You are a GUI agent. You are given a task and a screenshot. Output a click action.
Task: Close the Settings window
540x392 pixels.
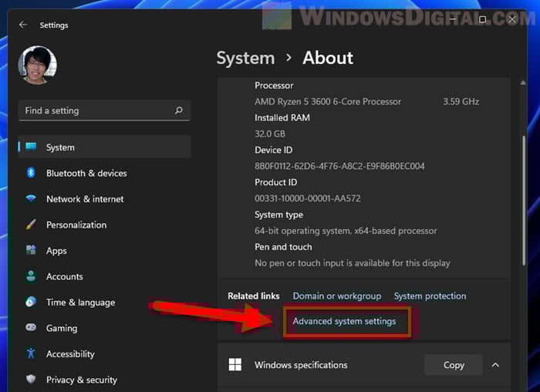512,19
